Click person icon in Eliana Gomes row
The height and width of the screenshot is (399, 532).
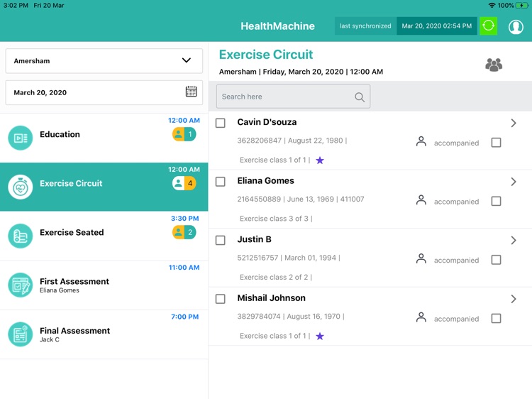421,200
